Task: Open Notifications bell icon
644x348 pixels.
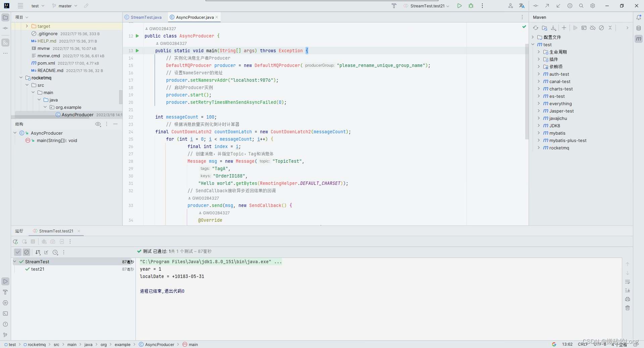Action: [x=639, y=17]
